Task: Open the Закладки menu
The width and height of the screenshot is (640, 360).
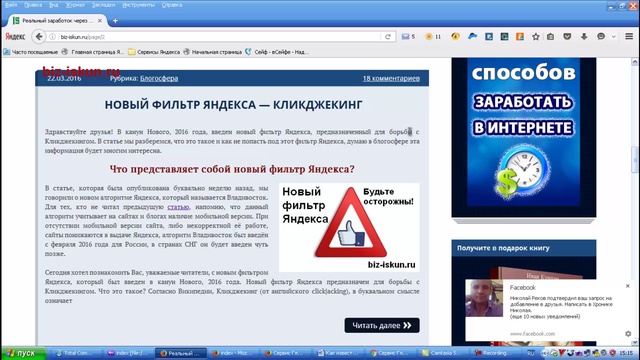Action: (104, 5)
